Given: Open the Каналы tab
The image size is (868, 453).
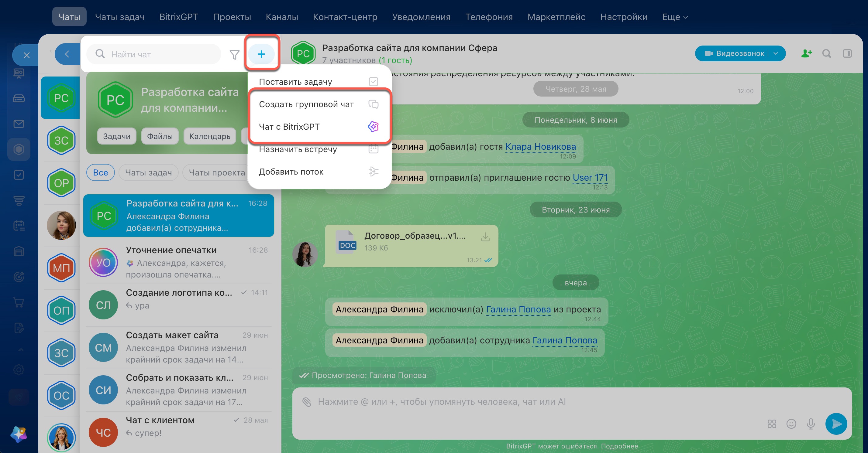Looking at the screenshot, I should pos(282,17).
